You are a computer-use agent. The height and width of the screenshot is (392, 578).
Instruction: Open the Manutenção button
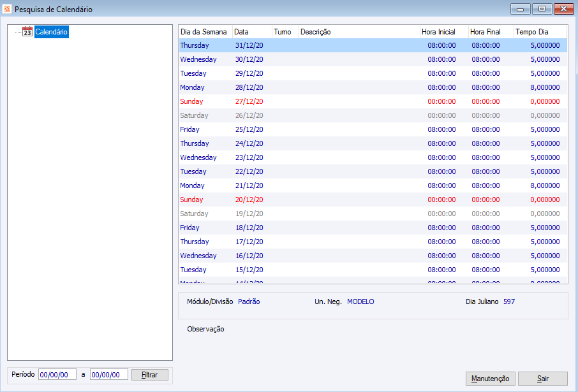490,379
